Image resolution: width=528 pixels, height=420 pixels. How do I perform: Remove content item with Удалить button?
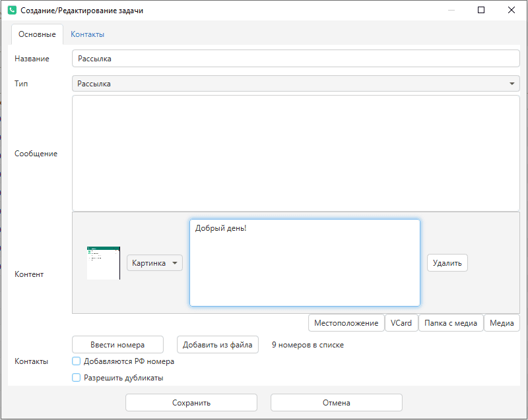point(447,263)
